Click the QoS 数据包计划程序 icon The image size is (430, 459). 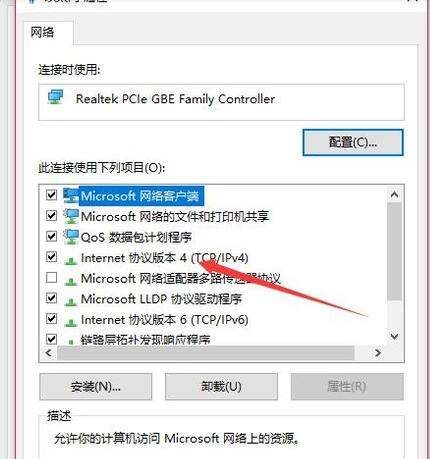tap(71, 237)
